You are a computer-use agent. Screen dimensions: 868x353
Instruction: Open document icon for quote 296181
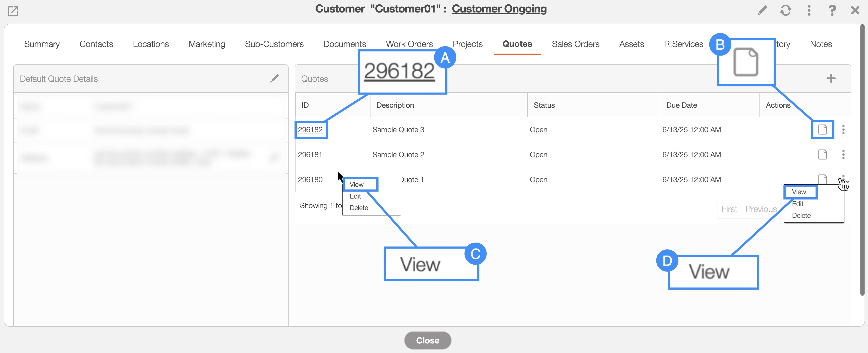(822, 154)
